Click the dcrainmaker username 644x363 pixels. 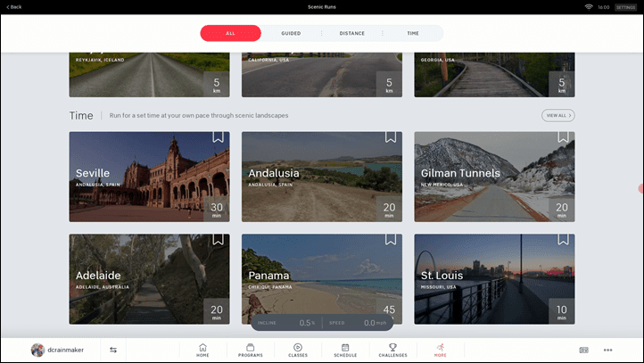(66, 350)
